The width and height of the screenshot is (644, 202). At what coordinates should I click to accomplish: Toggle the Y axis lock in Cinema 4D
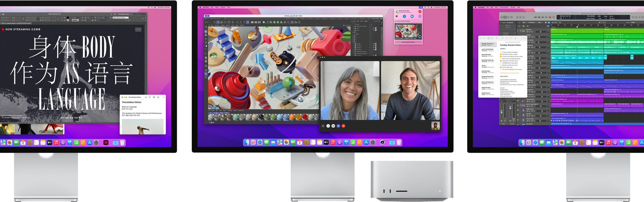pyautogui.click(x=240, y=22)
